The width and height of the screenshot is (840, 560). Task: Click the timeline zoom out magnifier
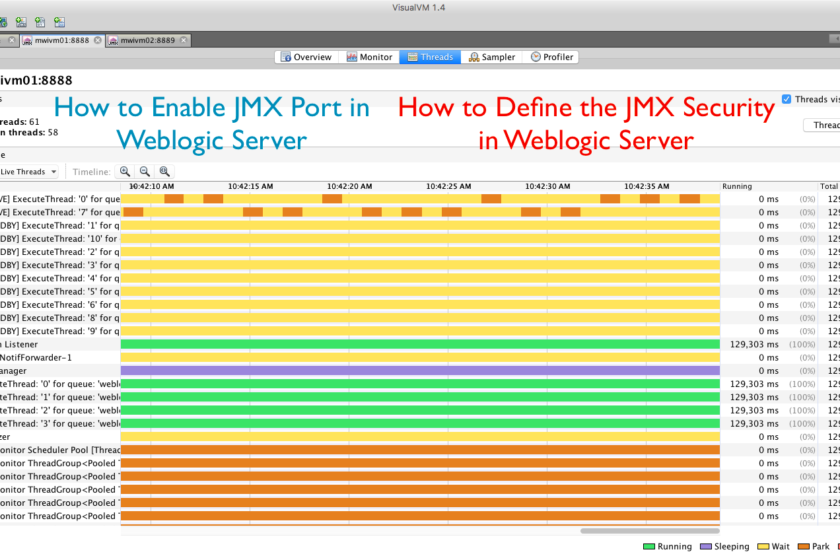tap(145, 172)
